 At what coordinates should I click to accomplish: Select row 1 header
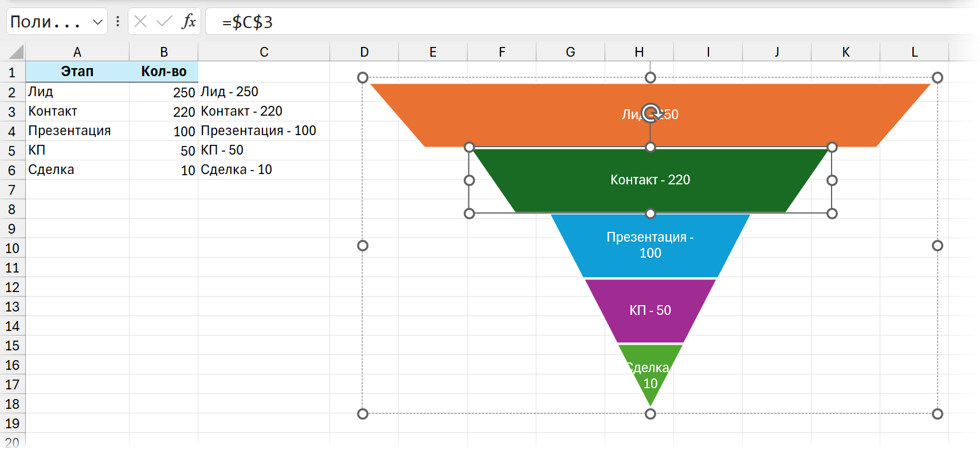(12, 72)
